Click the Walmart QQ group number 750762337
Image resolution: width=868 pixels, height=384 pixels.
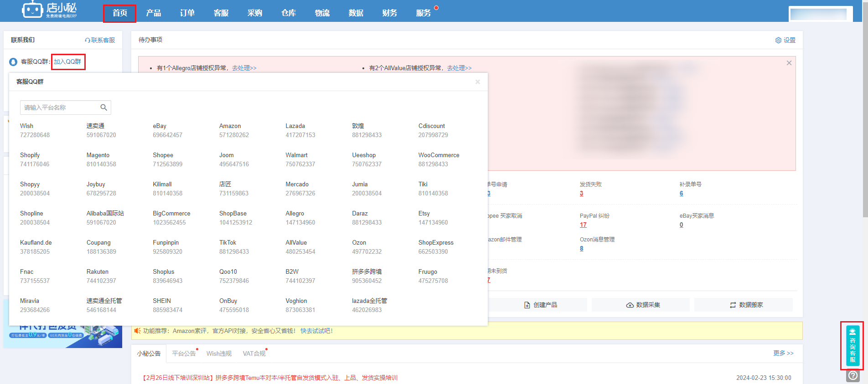pyautogui.click(x=300, y=164)
